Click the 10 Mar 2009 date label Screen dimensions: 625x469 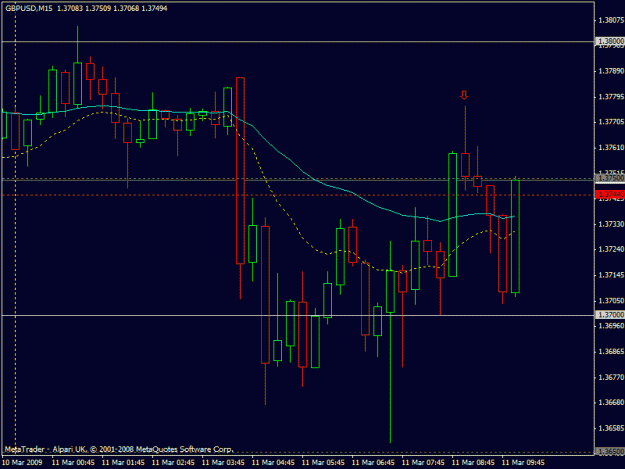[22, 463]
